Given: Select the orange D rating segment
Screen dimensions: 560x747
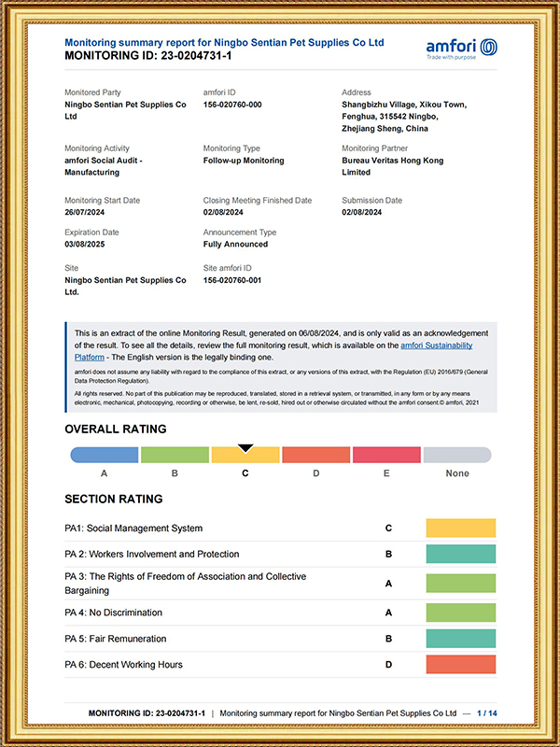Looking at the screenshot, I should (316, 455).
